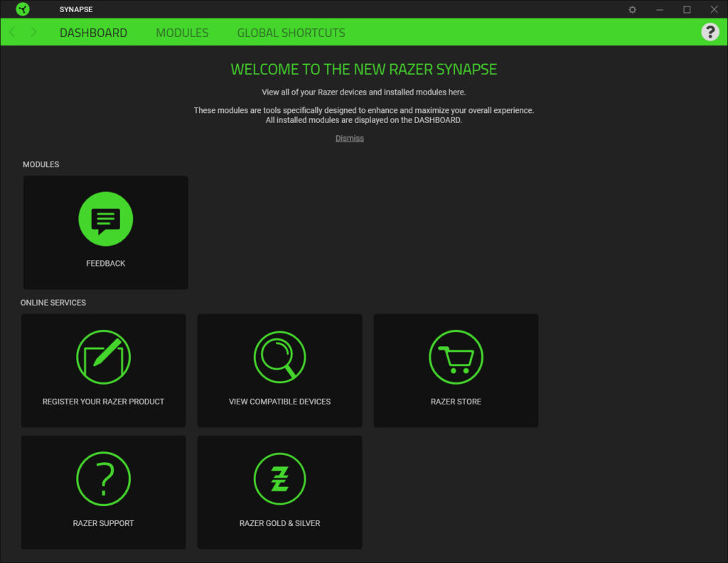This screenshot has width=728, height=563.
Task: Dismiss the welcome message
Action: (350, 139)
